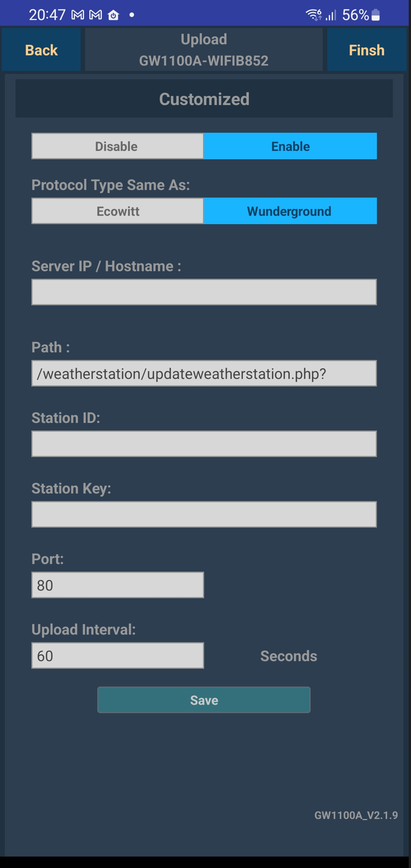Screen dimensions: 411x868
Task: Choose the Wunderground protocol type
Action: click(290, 211)
